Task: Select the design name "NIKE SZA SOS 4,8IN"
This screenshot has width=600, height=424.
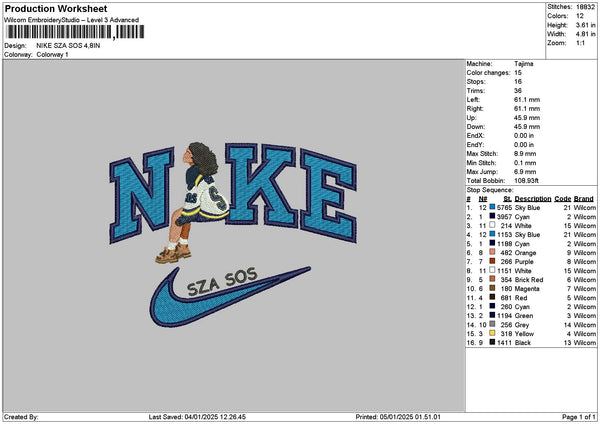Action: (68, 46)
